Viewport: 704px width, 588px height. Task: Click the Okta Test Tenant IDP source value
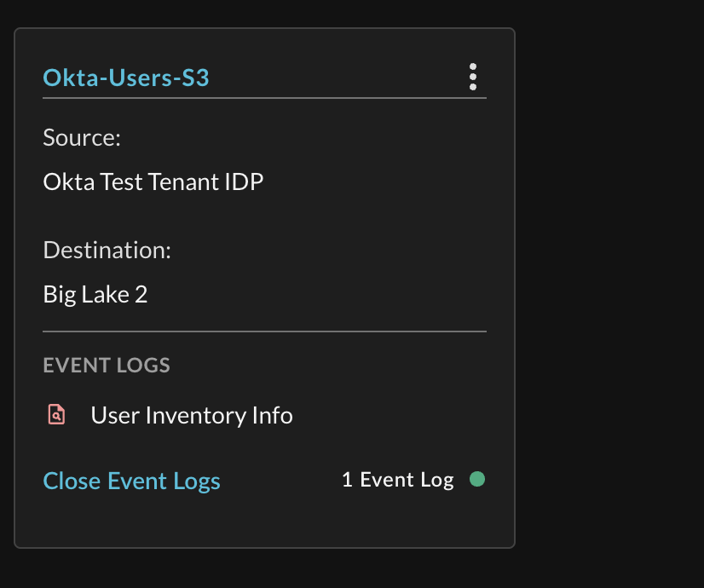(153, 182)
